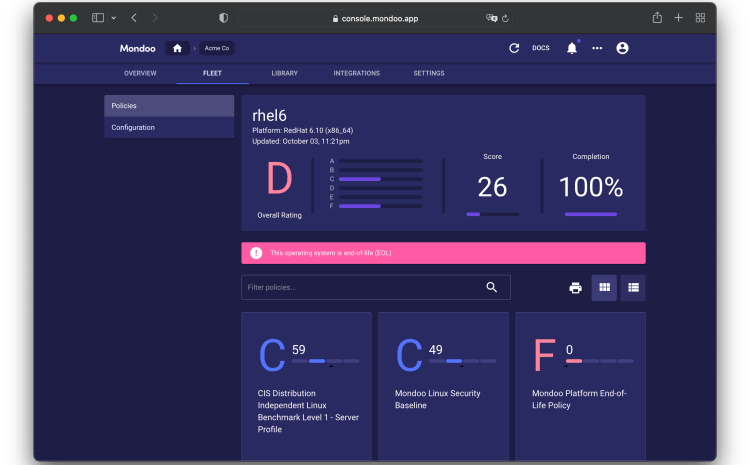Click the score 49 on Baseline card

click(436, 350)
